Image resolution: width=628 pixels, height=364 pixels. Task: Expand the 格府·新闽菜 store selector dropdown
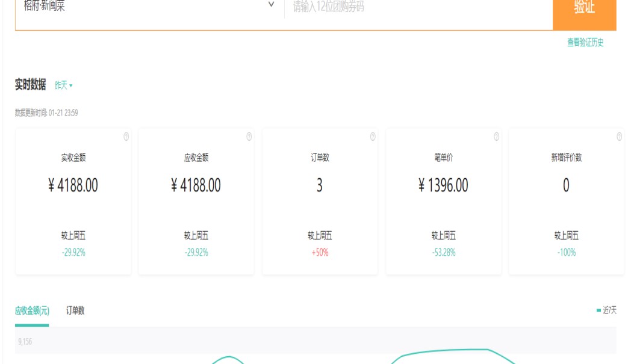click(271, 6)
